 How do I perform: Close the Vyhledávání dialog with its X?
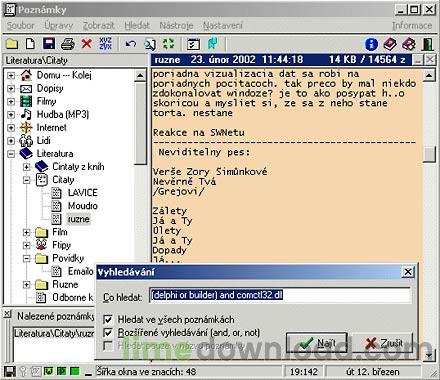tap(408, 272)
